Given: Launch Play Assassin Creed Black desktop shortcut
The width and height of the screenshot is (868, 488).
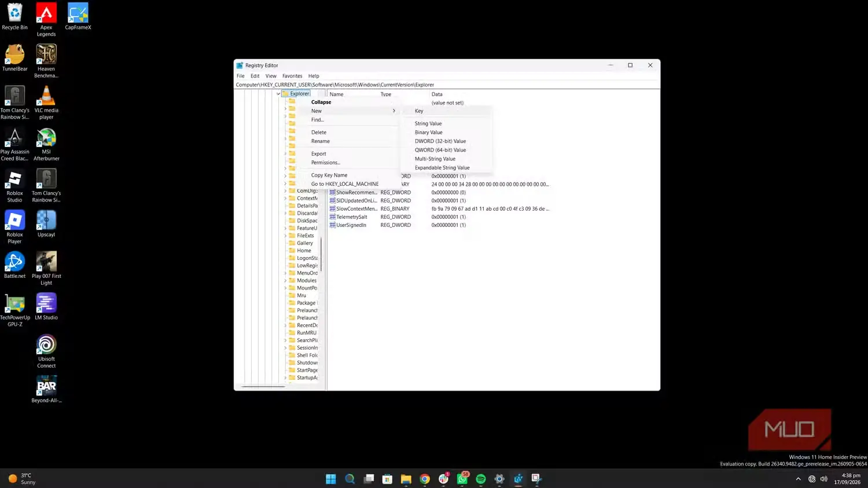Looking at the screenshot, I should tap(14, 144).
